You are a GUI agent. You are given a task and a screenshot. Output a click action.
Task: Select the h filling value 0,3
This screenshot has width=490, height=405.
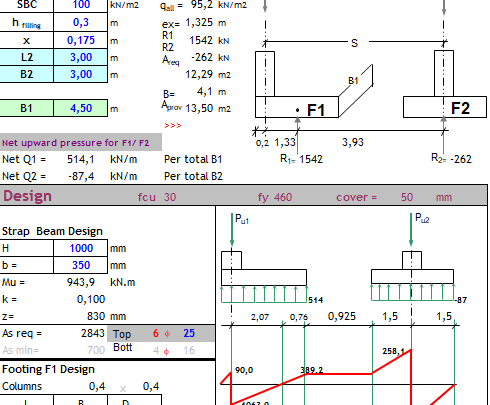pos(81,22)
